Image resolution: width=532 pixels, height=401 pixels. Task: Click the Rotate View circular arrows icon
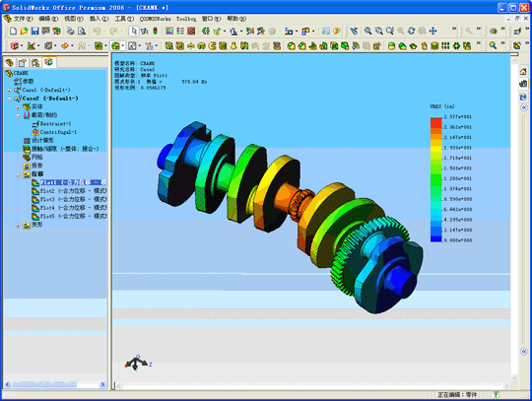411,32
